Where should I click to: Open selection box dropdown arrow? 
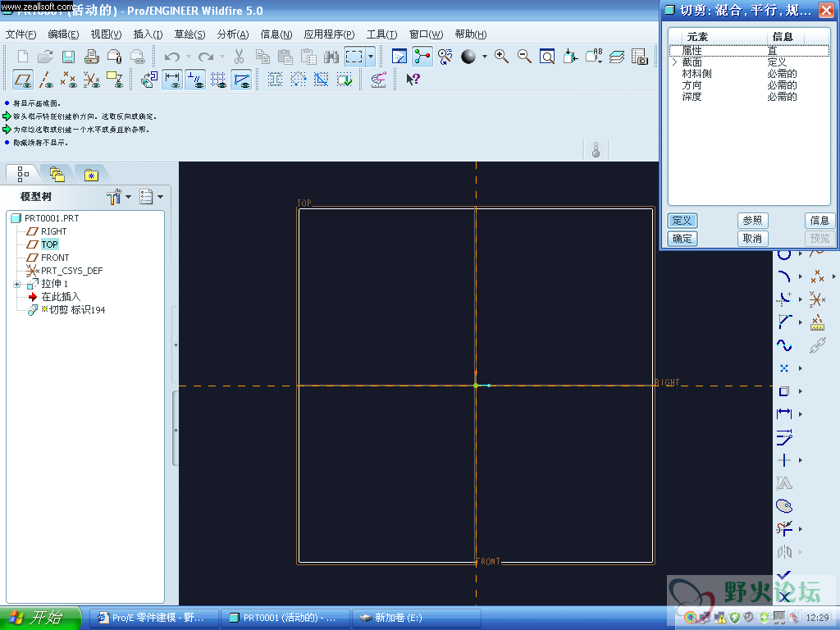(371, 57)
